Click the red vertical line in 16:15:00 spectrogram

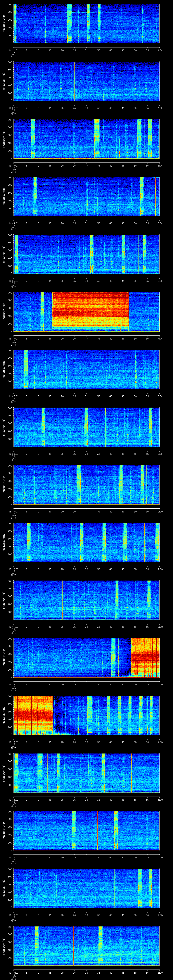pos(97,830)
